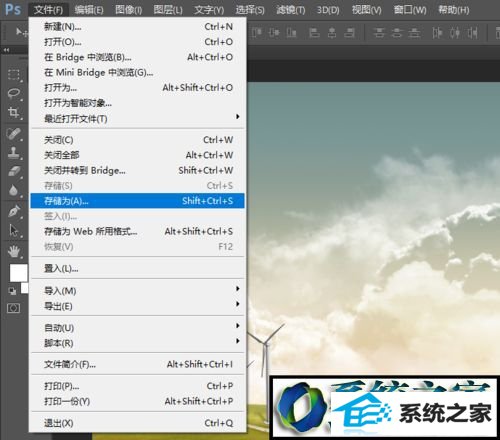Open the 文字(Y) menu

pyautogui.click(x=209, y=10)
